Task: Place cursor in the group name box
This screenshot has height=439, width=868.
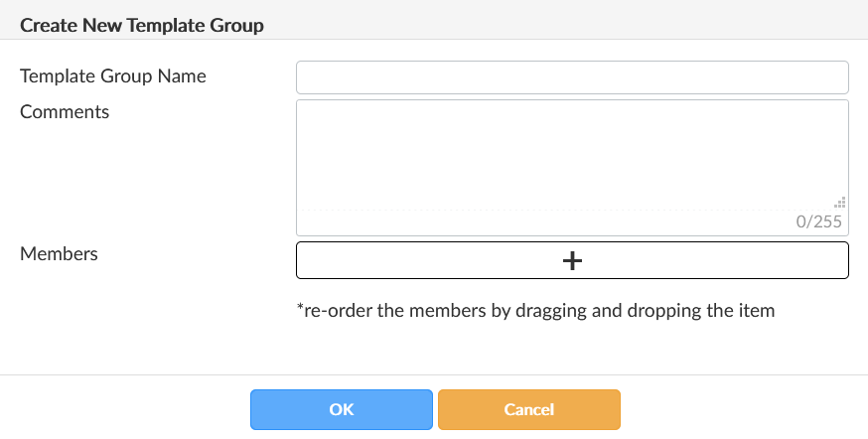Action: click(x=572, y=76)
